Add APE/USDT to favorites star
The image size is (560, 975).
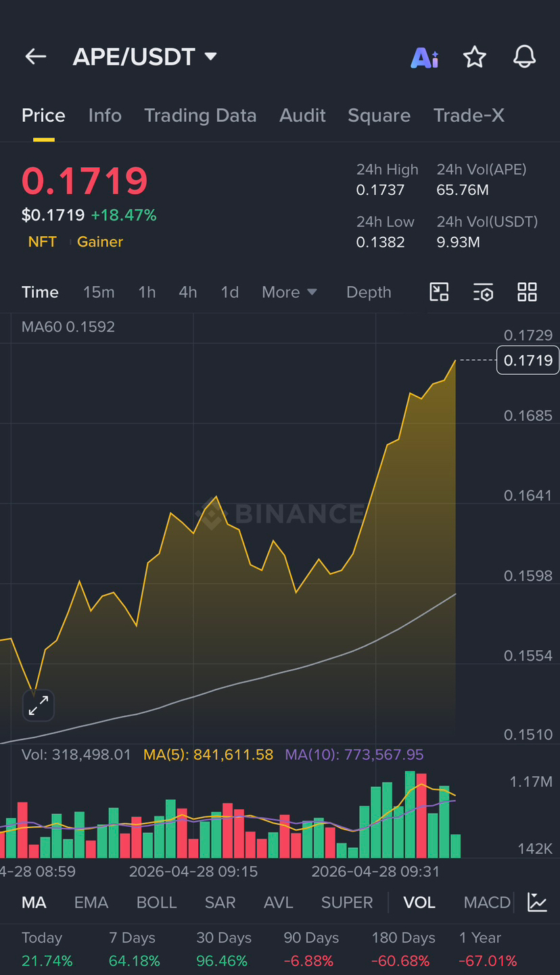[x=475, y=57]
